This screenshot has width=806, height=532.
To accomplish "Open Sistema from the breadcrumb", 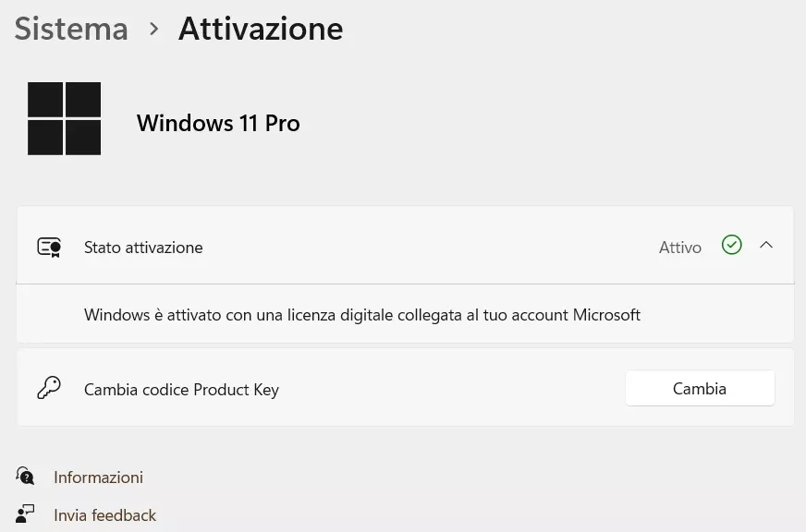I will tap(71, 29).
